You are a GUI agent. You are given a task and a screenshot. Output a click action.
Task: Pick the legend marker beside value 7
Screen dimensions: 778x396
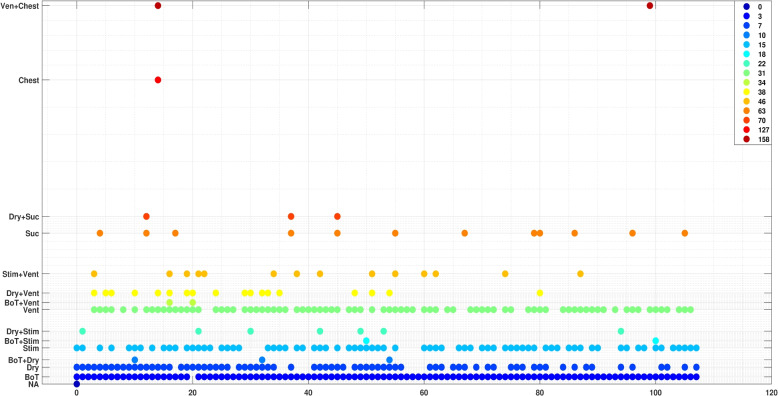[746, 26]
